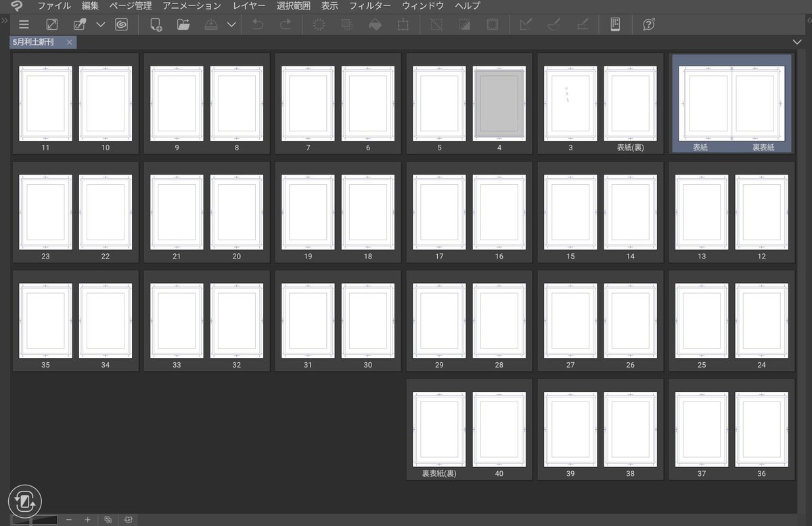Open the hamburger menu in the command bar
812x526 pixels.
point(24,24)
